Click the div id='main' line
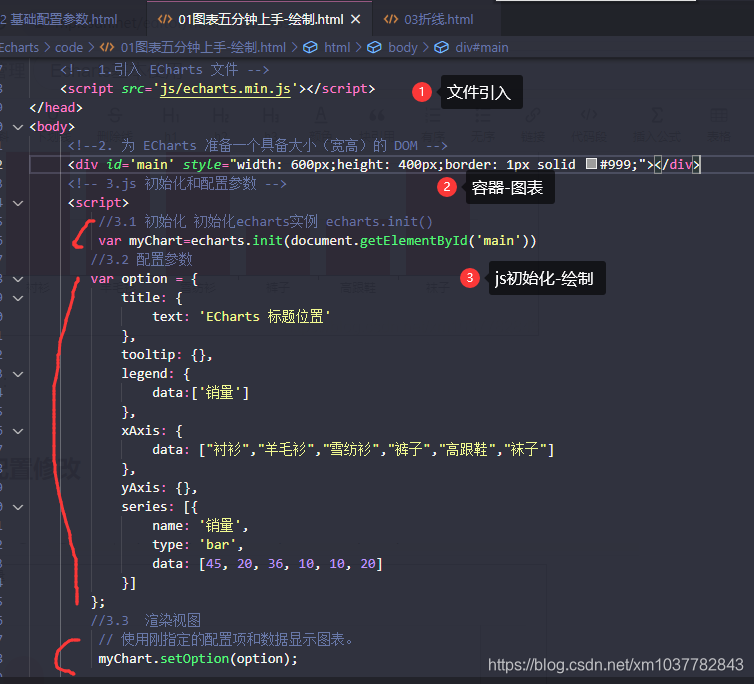 pyautogui.click(x=384, y=165)
